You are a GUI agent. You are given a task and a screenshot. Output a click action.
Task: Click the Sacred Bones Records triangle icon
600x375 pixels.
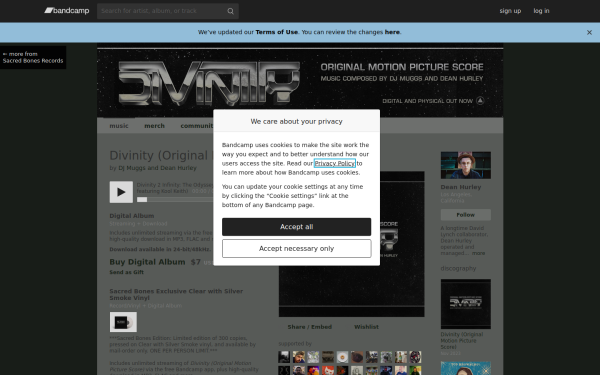click(x=480, y=101)
